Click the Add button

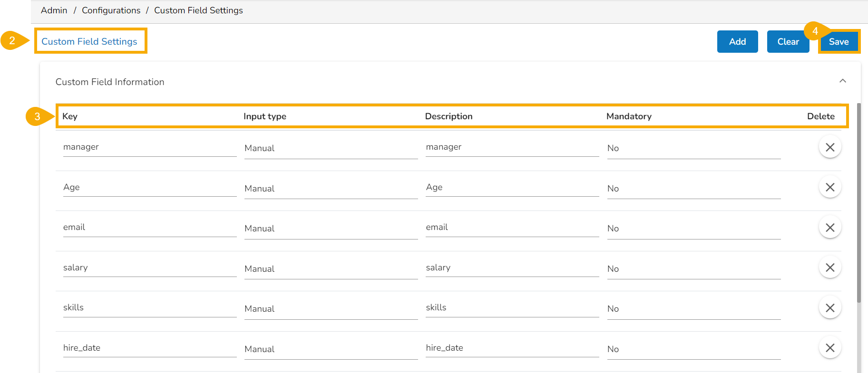tap(737, 42)
